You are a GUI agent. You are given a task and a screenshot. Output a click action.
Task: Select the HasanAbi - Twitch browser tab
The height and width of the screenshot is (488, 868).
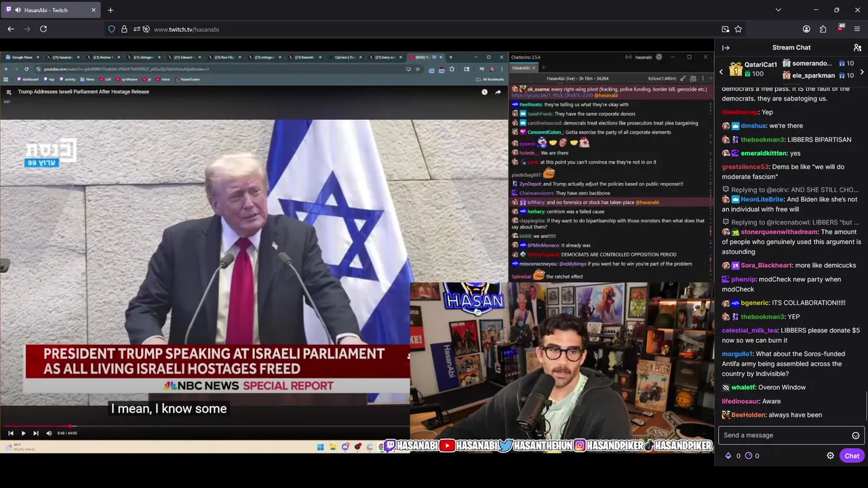click(x=51, y=10)
